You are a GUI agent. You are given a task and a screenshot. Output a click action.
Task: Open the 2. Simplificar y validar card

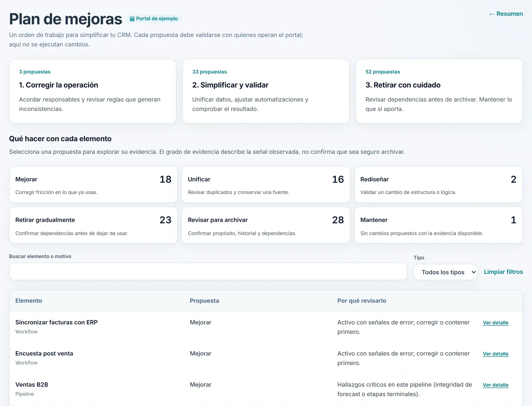[266, 91]
